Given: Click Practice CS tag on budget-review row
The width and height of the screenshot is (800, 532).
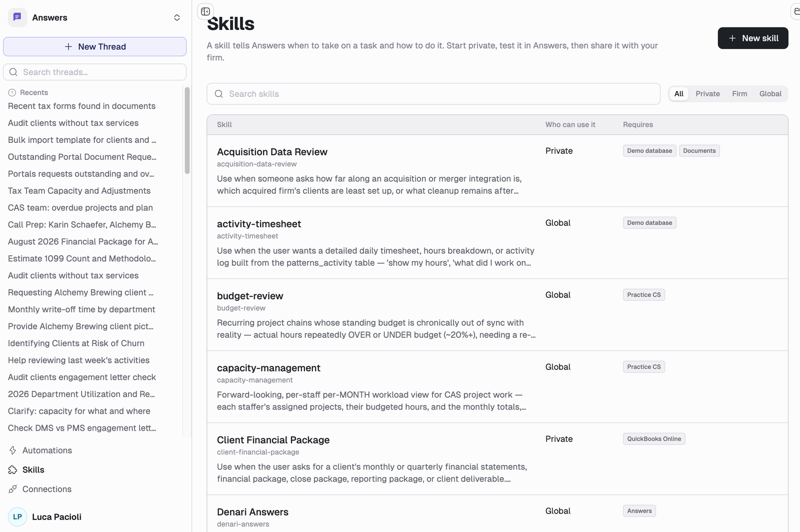Looking at the screenshot, I should (644, 295).
